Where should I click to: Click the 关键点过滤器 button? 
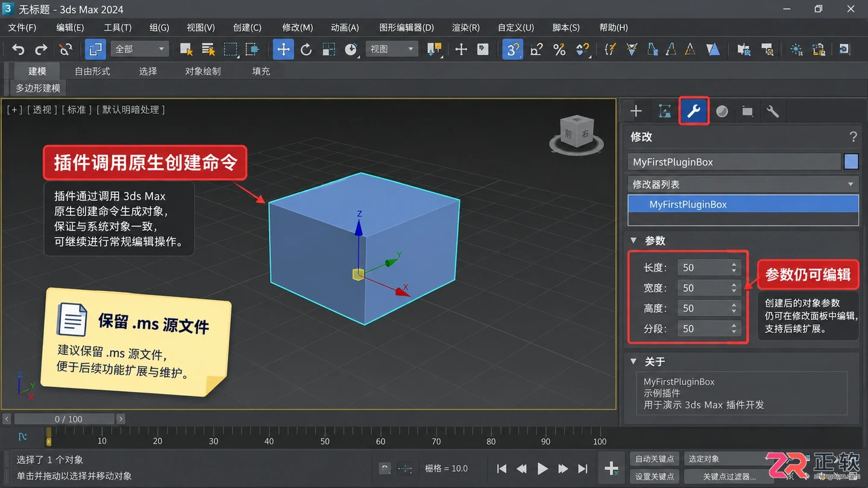pos(729,477)
